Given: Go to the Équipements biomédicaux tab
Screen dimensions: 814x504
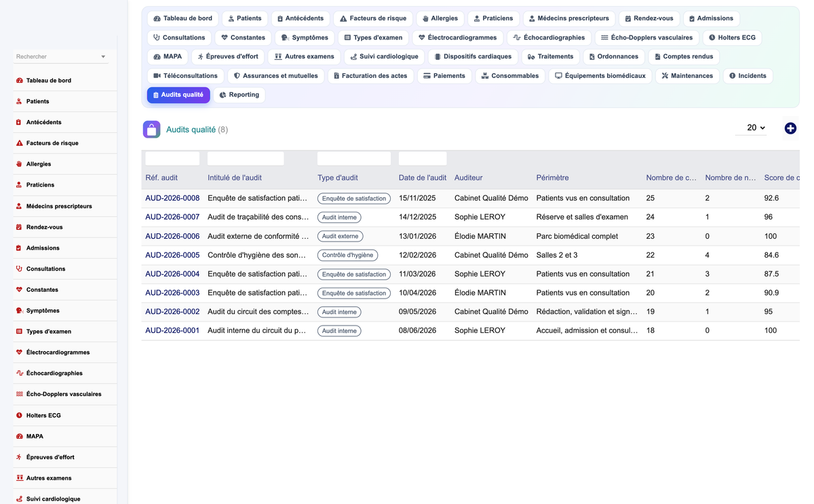Looking at the screenshot, I should [x=600, y=76].
